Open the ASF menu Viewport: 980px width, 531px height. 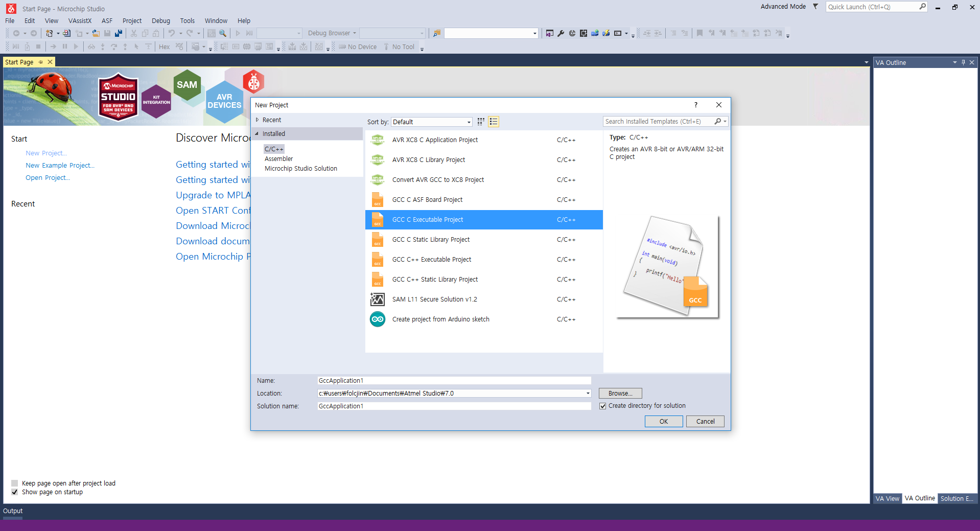coord(107,21)
